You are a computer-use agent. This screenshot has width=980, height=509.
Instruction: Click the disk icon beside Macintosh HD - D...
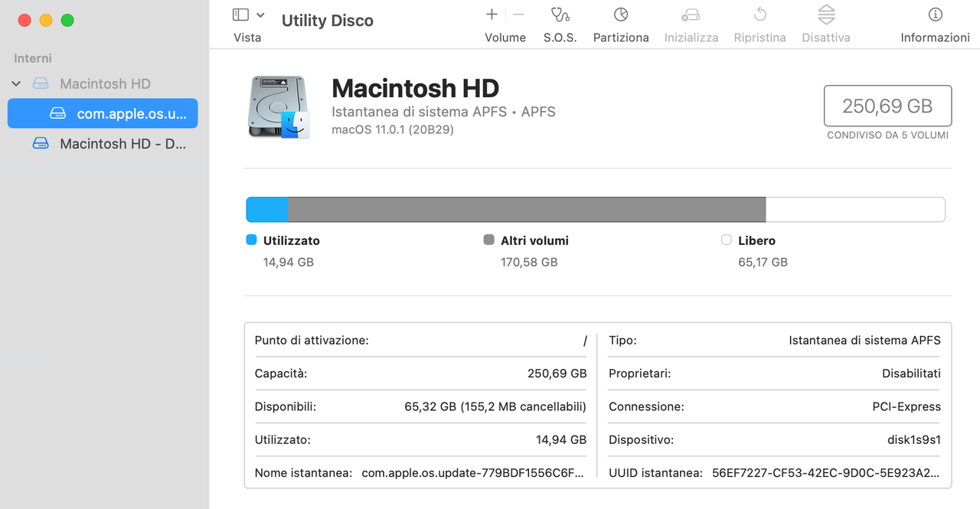point(41,143)
